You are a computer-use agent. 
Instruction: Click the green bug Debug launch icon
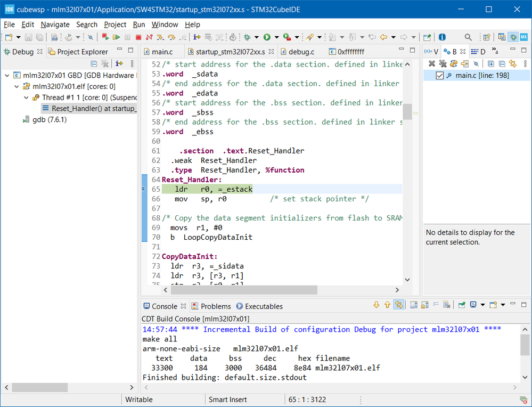click(247, 37)
